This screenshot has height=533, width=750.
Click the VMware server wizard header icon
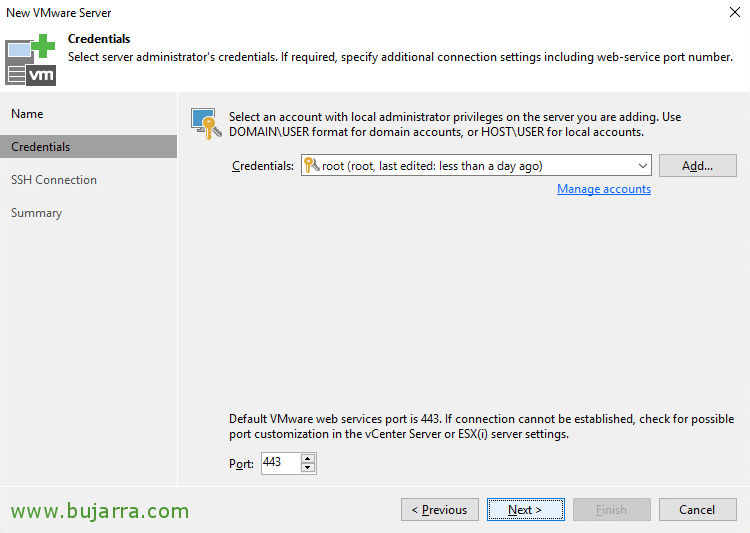coord(31,59)
